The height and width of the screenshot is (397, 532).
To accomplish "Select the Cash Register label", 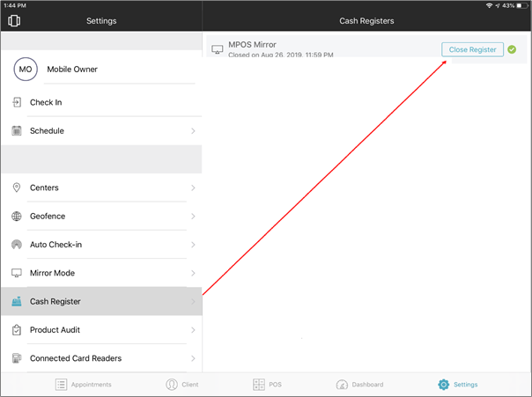I will (x=55, y=302).
